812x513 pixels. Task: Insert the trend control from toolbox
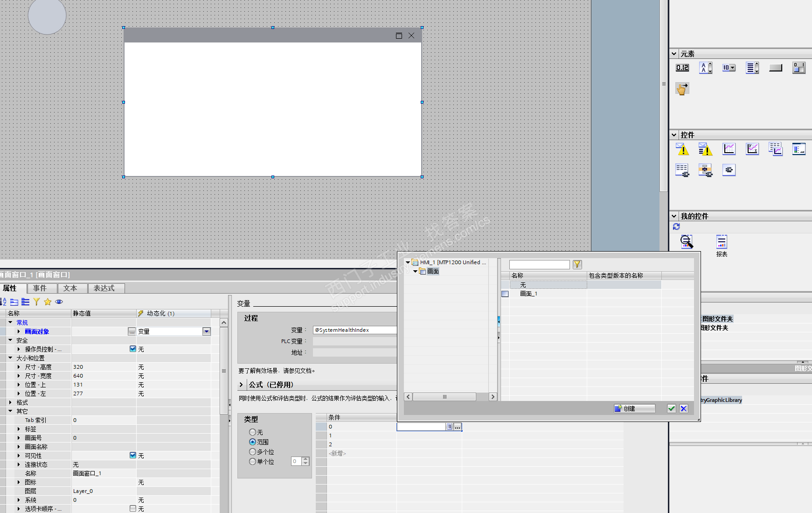pyautogui.click(x=729, y=149)
